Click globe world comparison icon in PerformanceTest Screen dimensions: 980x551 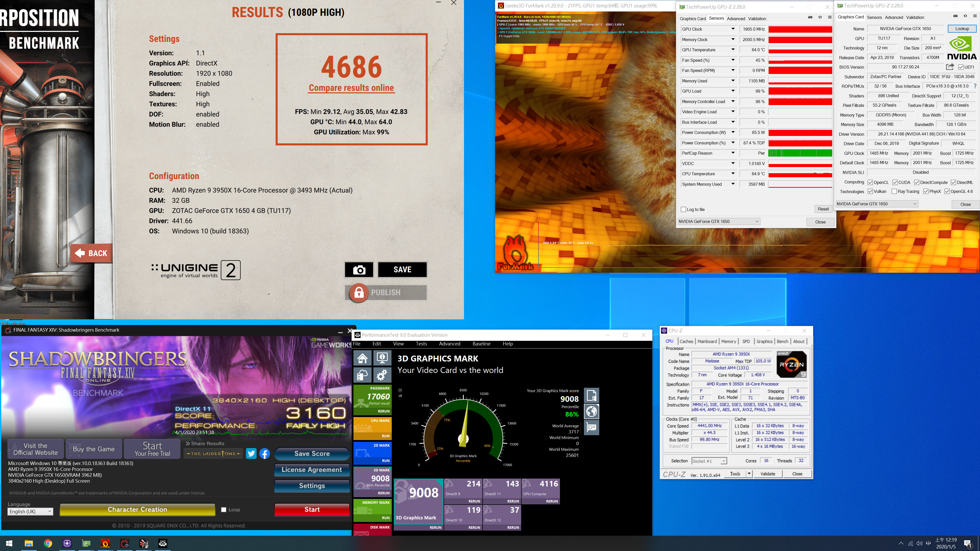coord(591,412)
